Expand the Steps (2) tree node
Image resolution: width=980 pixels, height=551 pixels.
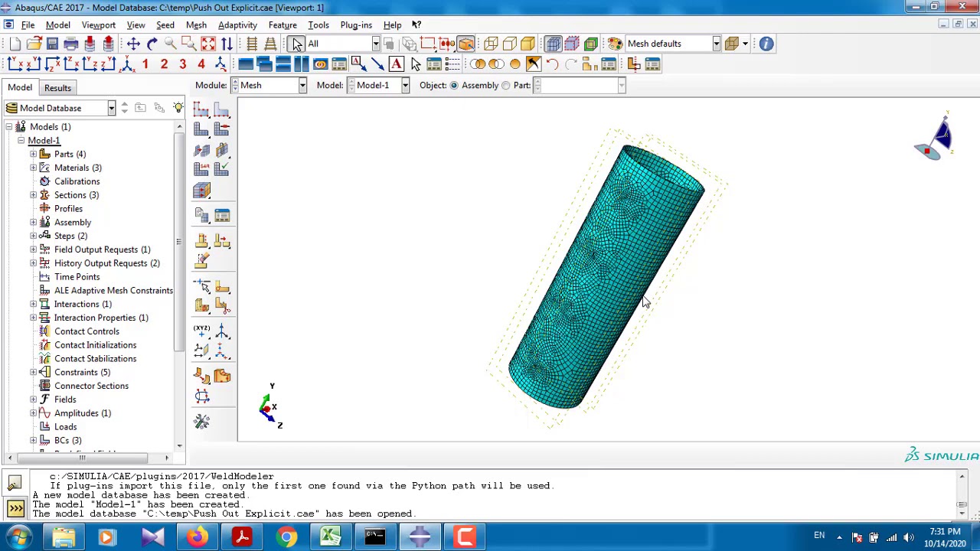(x=34, y=236)
